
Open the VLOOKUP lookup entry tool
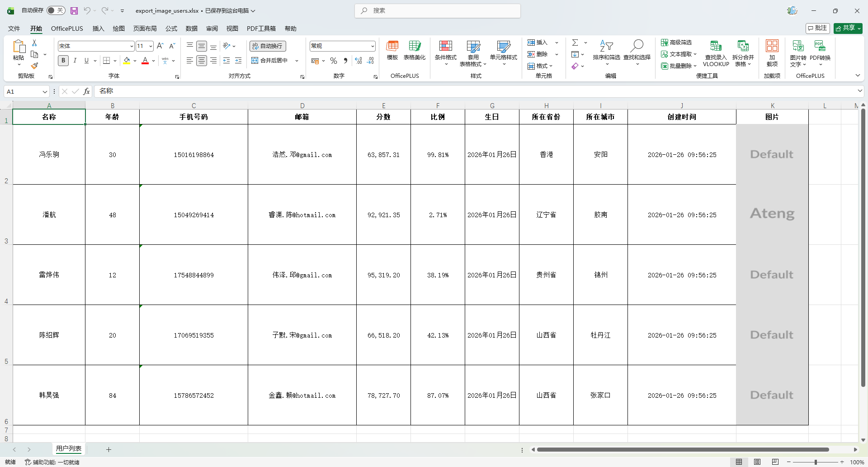tap(716, 53)
